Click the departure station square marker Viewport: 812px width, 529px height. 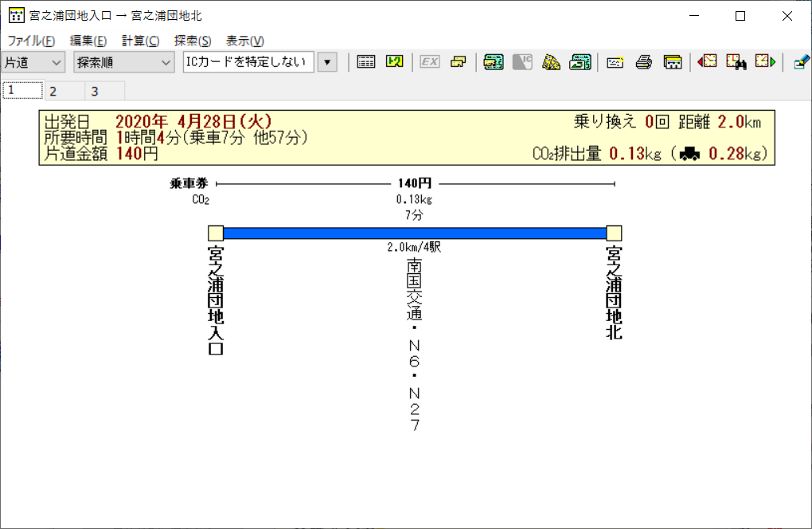point(216,233)
